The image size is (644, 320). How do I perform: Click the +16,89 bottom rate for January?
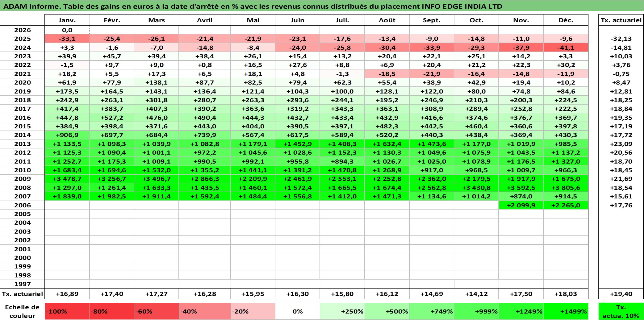(67, 294)
